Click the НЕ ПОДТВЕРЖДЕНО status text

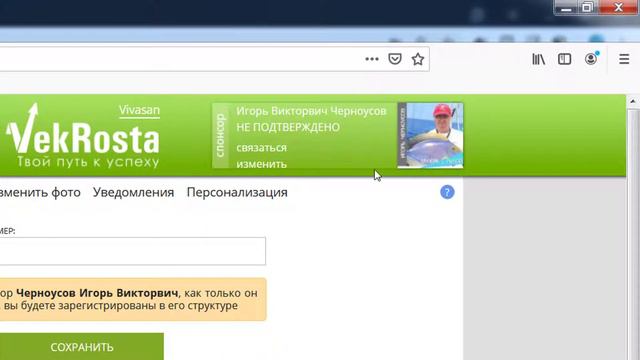click(288, 127)
